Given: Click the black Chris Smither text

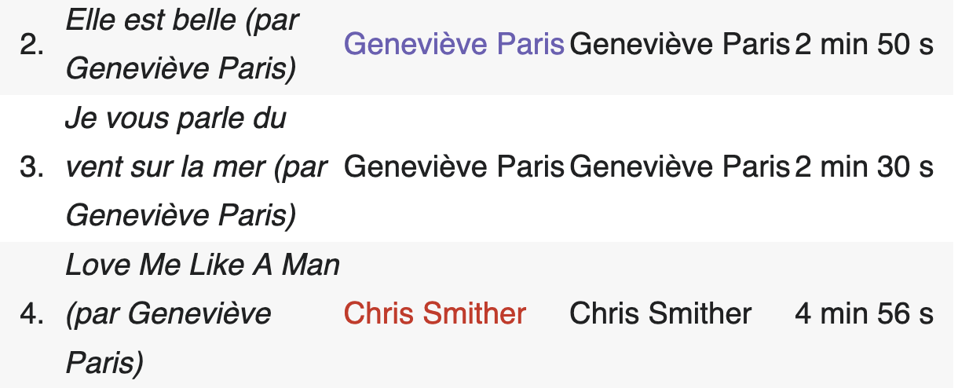Looking at the screenshot, I should tap(660, 314).
